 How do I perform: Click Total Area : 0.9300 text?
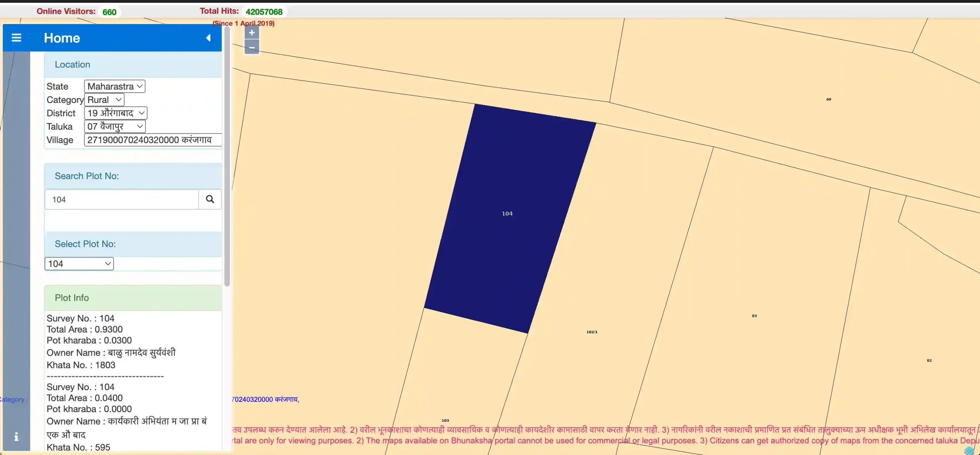point(85,329)
